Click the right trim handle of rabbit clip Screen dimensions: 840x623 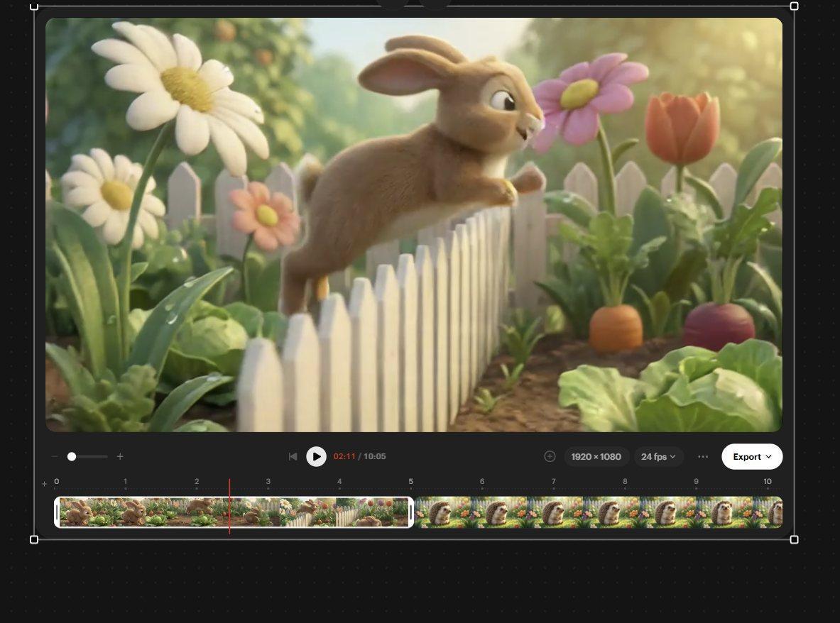411,512
